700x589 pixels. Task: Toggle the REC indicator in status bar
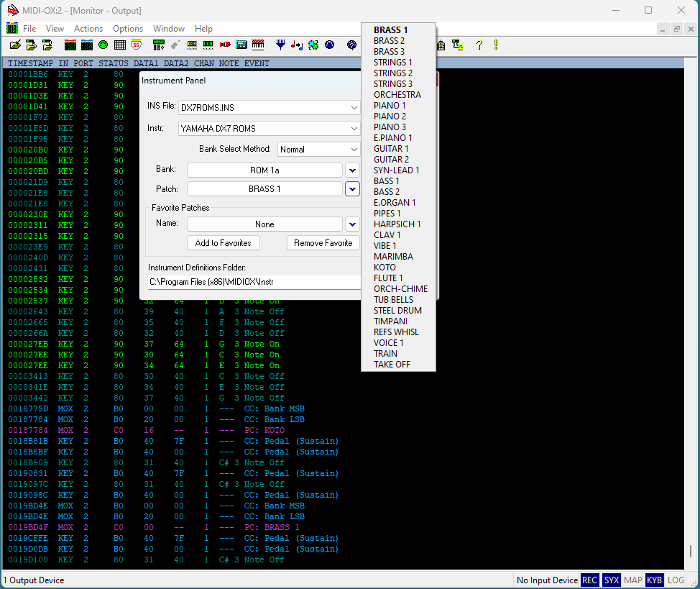(x=589, y=580)
